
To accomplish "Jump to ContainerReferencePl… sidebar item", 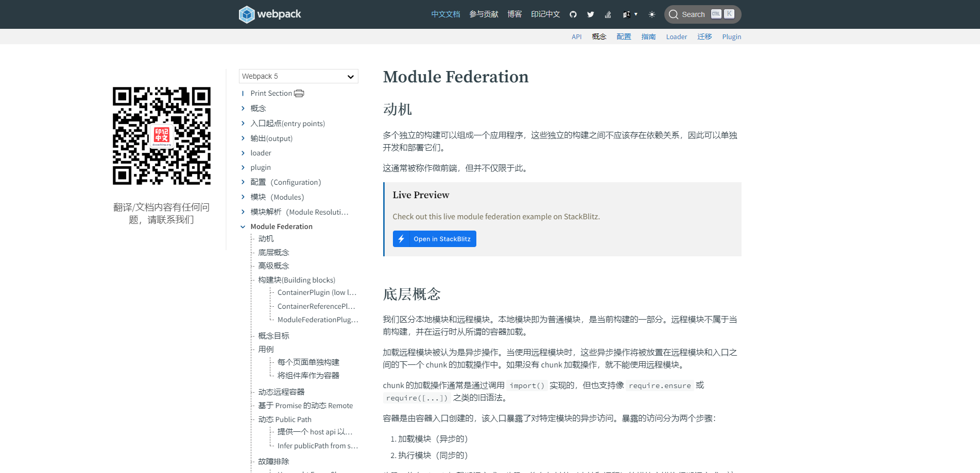I will pyautogui.click(x=316, y=306).
